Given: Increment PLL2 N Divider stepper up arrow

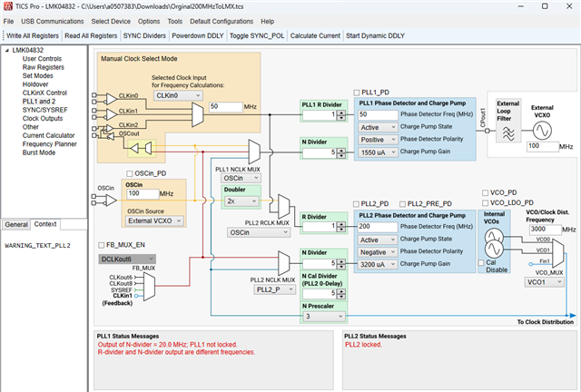Looking at the screenshot, I should 341,262.
